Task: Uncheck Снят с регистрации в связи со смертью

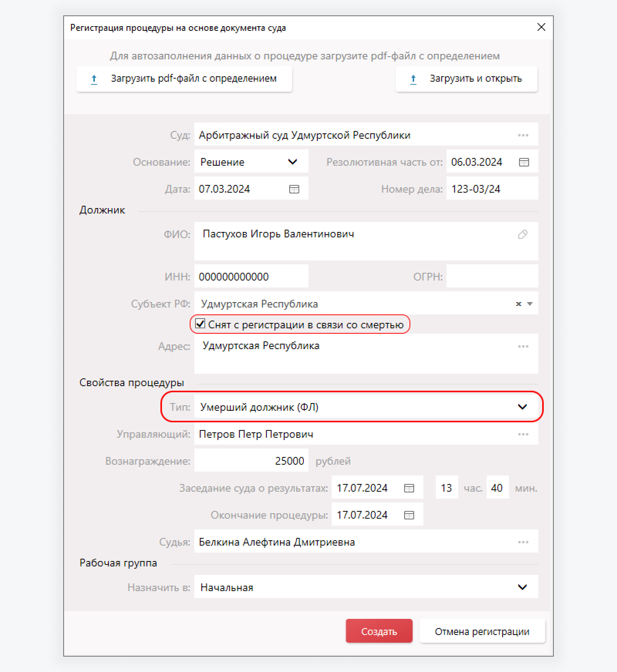Action: [200, 324]
